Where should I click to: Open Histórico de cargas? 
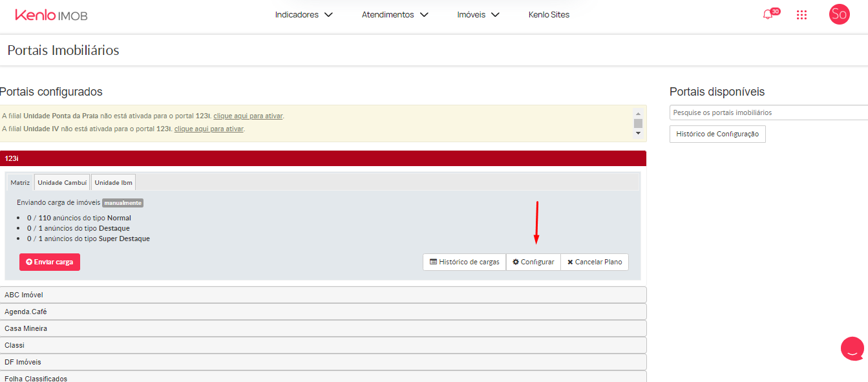[x=465, y=262]
